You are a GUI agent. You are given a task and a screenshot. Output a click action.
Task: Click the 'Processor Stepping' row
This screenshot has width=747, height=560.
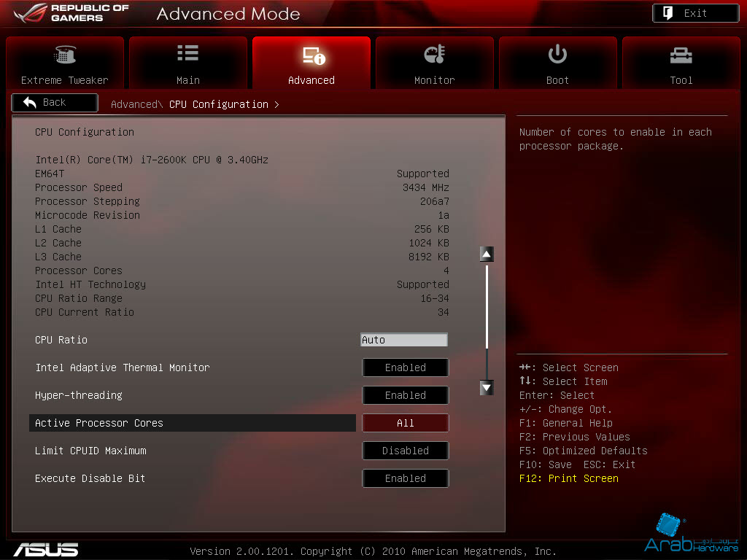click(242, 201)
